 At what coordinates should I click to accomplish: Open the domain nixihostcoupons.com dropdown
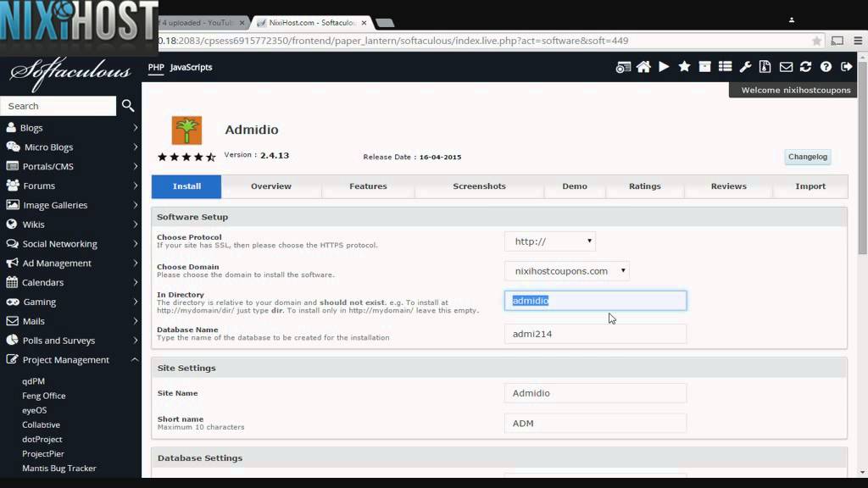[567, 271]
